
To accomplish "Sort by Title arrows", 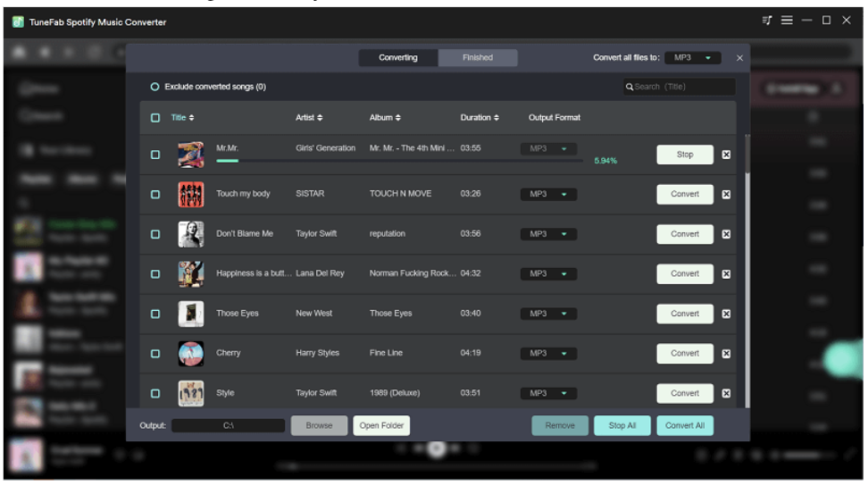I will click(191, 117).
